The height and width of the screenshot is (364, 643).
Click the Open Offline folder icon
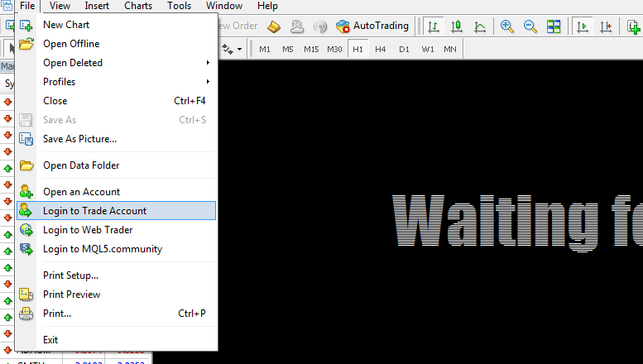pyautogui.click(x=26, y=44)
